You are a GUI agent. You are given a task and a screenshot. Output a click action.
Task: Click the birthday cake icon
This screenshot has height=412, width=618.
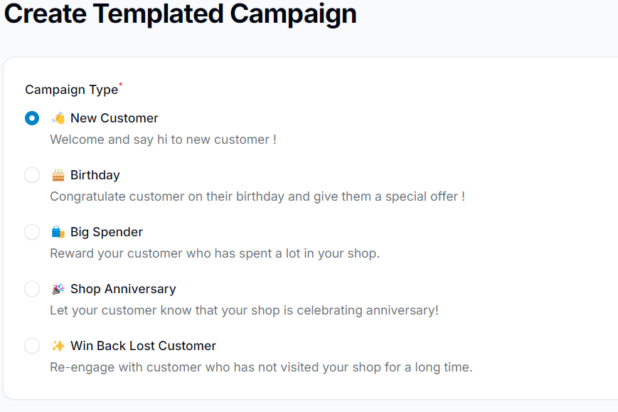tap(58, 175)
